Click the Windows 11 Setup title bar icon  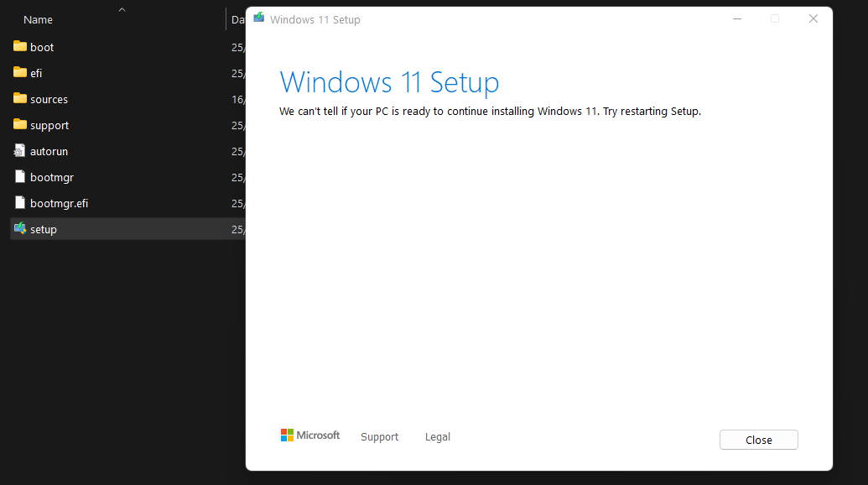pos(258,18)
